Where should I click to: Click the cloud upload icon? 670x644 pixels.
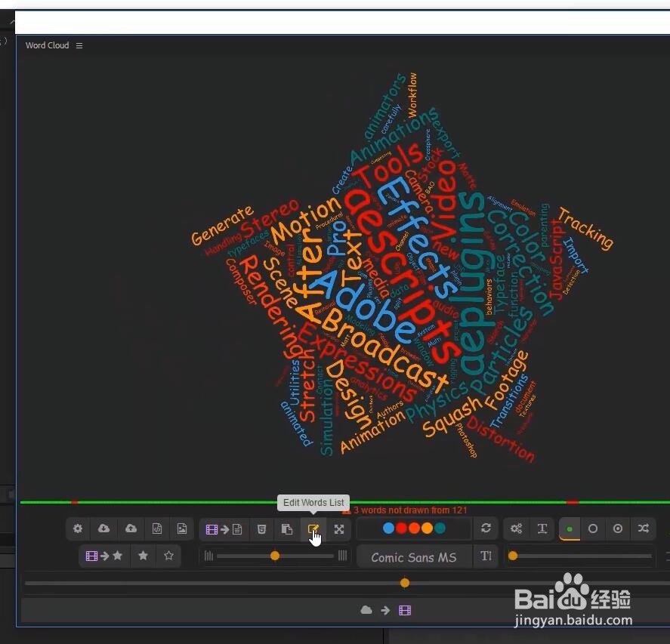click(x=131, y=528)
